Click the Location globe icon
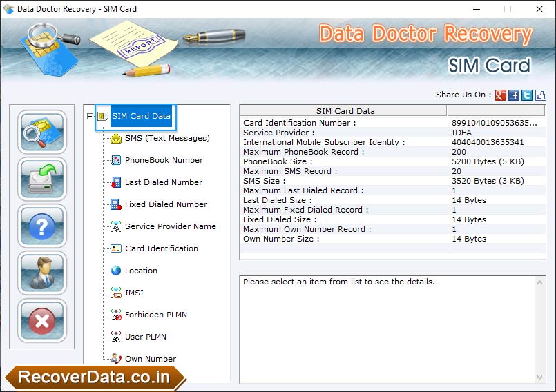Viewport: 556px width, 392px height. 116,271
